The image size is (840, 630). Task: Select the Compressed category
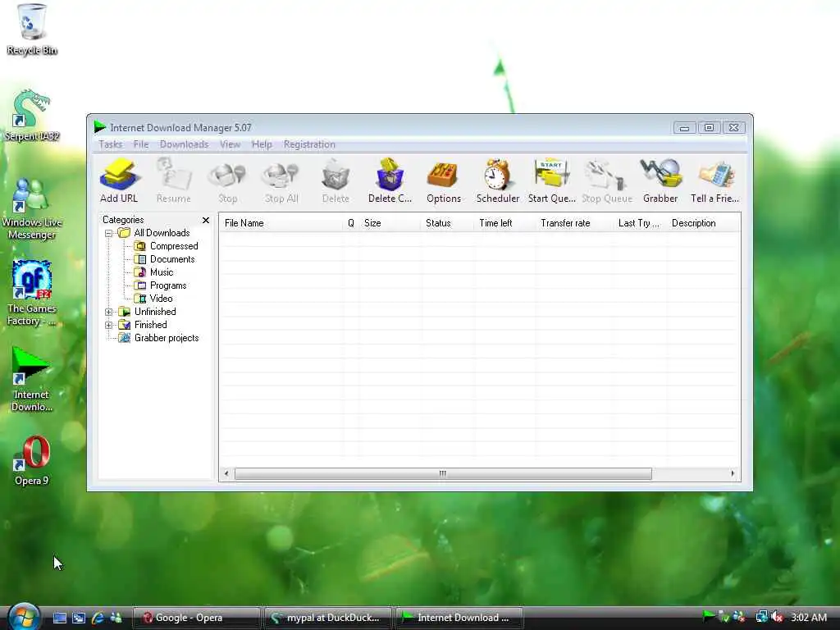point(174,246)
